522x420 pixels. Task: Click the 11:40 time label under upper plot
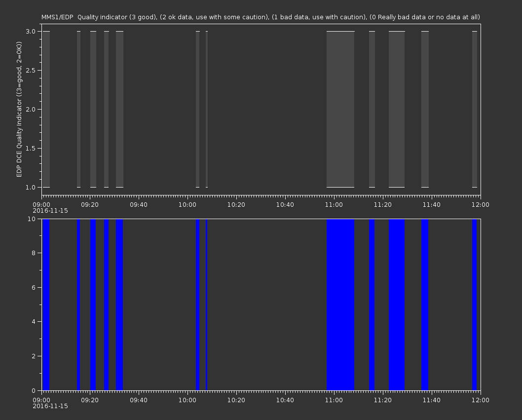[x=431, y=204]
